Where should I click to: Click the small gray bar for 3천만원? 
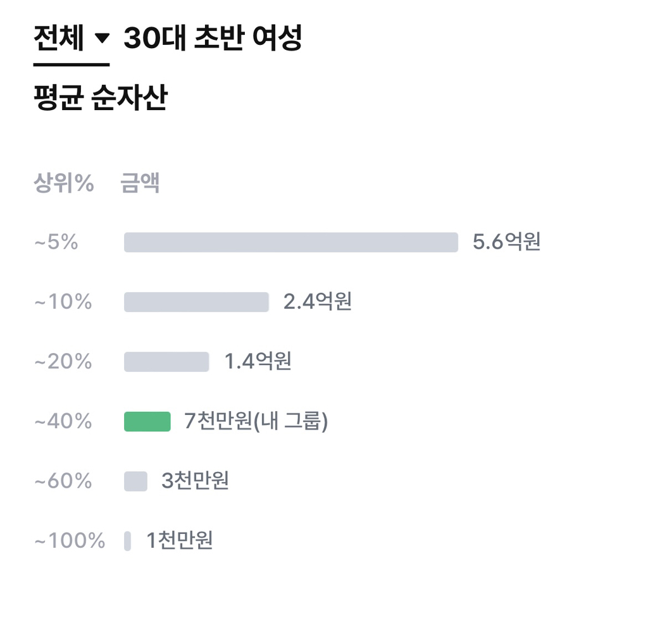tap(135, 481)
